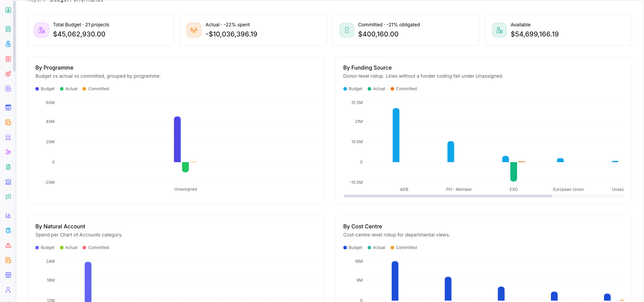
Task: Open the purple dollar invoice sidebar icon
Action: 8,89
